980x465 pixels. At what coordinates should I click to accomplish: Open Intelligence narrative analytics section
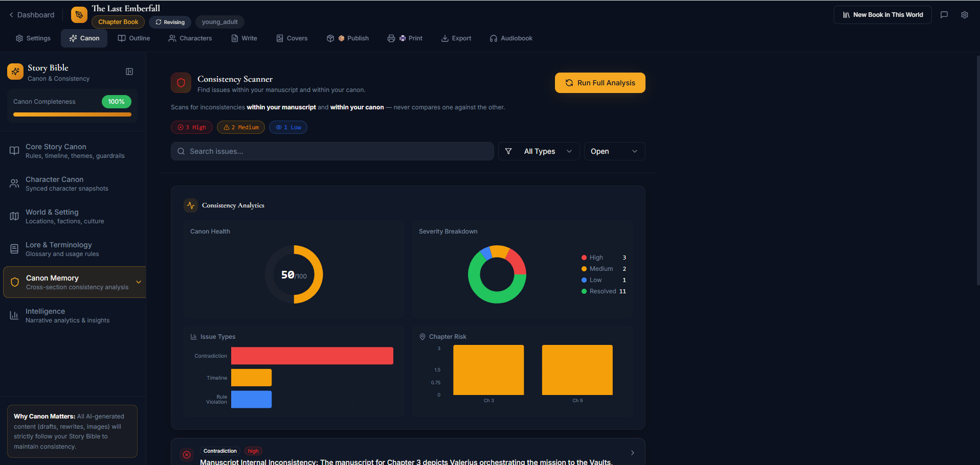pyautogui.click(x=73, y=315)
